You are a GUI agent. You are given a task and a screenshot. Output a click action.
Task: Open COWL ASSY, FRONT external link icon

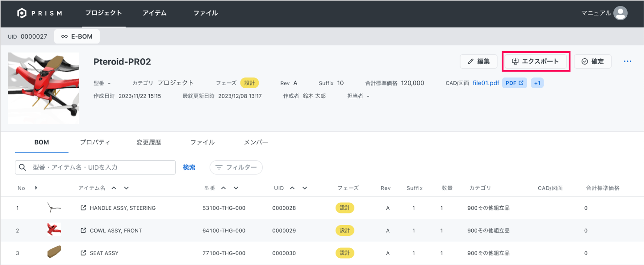point(83,231)
